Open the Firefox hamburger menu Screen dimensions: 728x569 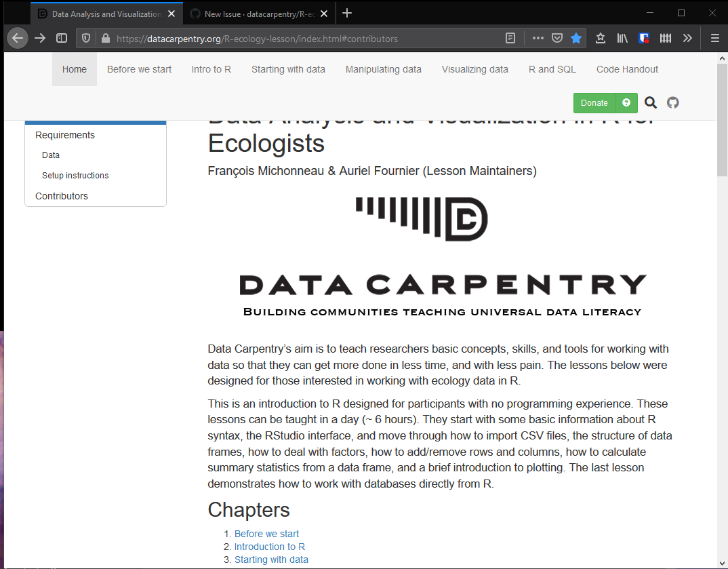coord(715,39)
